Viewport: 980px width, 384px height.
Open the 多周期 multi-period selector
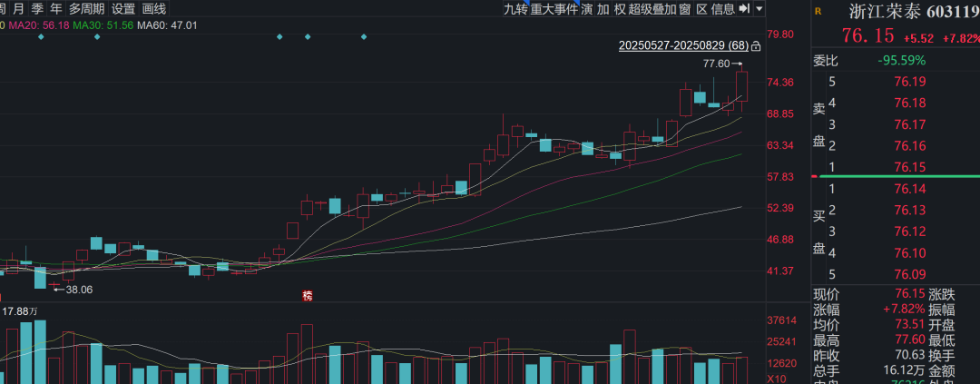click(x=87, y=9)
